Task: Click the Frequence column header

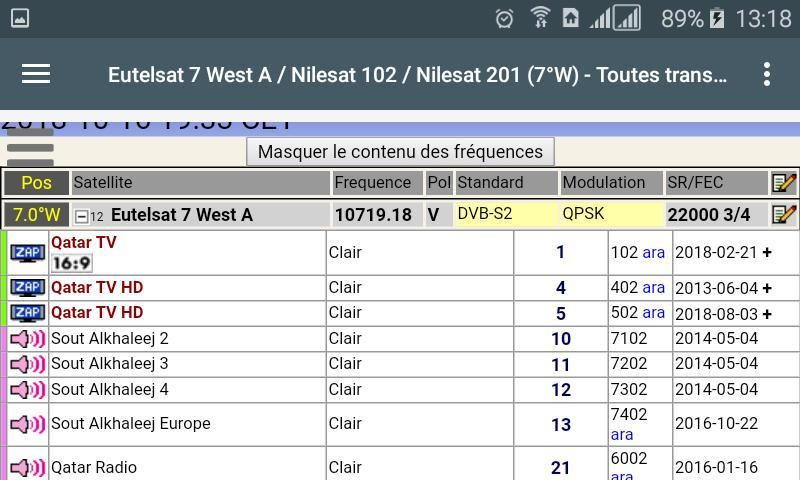Action: [x=373, y=182]
